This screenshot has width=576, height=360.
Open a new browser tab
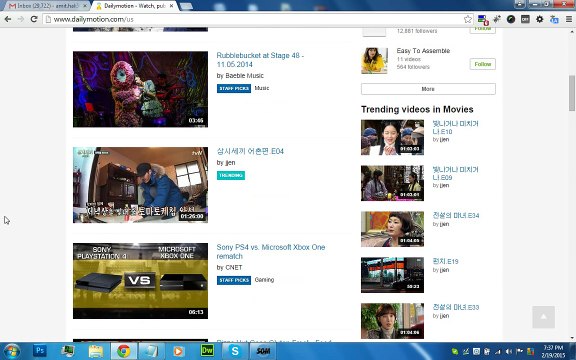coord(186,6)
